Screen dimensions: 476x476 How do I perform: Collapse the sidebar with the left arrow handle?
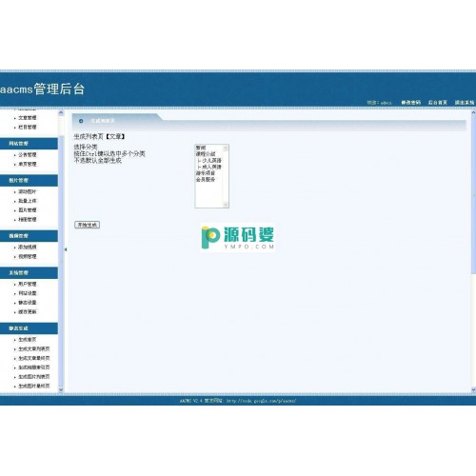[x=66, y=249]
